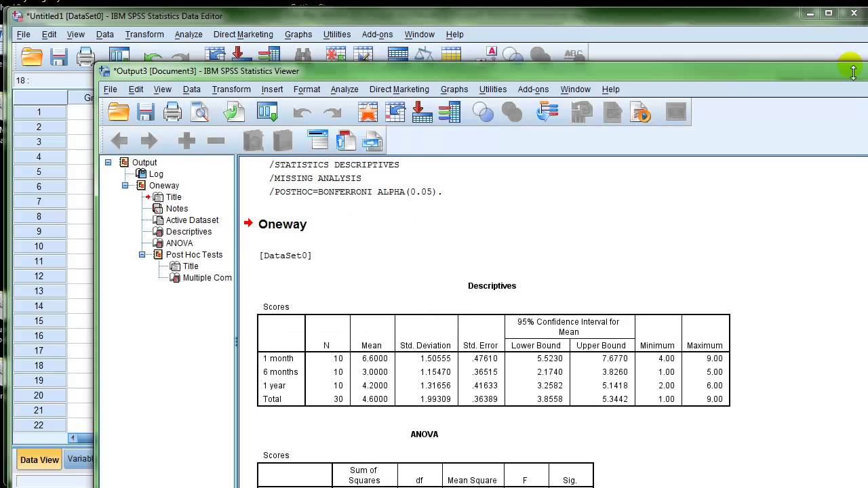Open Add-ons menu in Viewer window
868x488 pixels.
(x=533, y=89)
